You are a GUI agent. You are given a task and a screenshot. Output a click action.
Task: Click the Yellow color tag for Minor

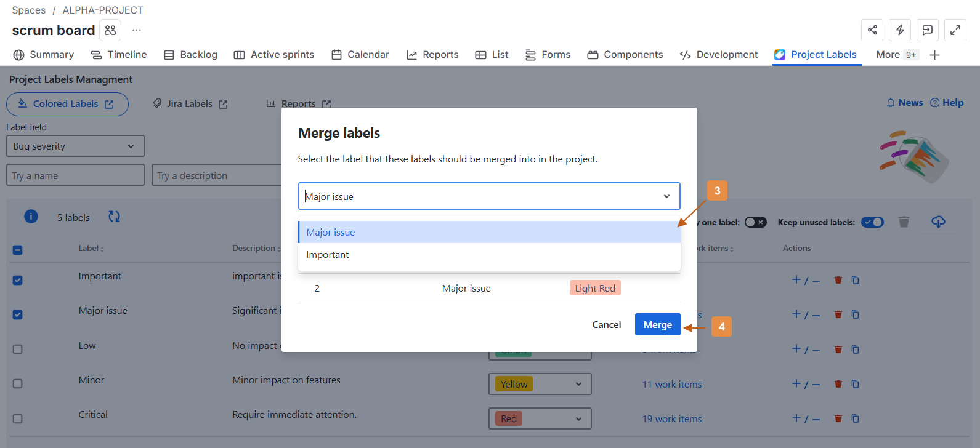[514, 384]
